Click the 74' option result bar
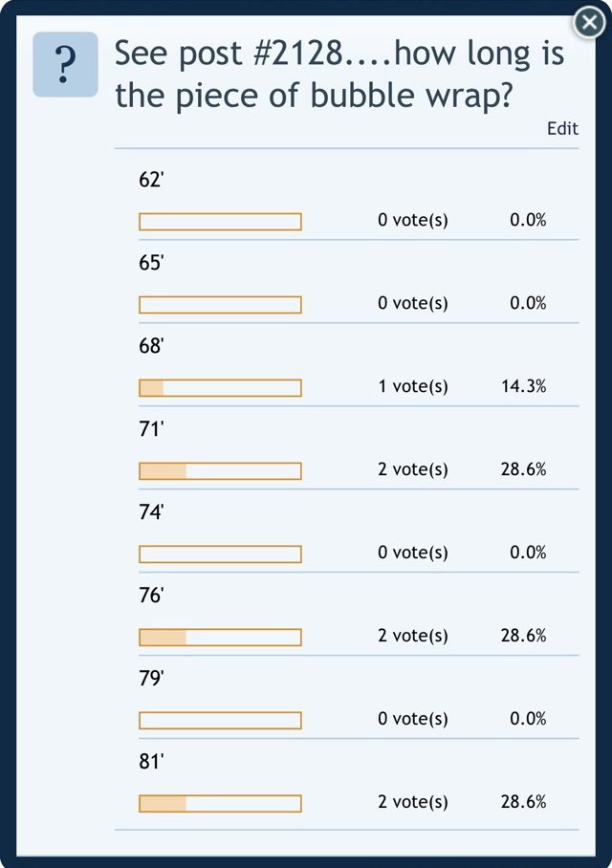612x868 pixels. tap(221, 553)
